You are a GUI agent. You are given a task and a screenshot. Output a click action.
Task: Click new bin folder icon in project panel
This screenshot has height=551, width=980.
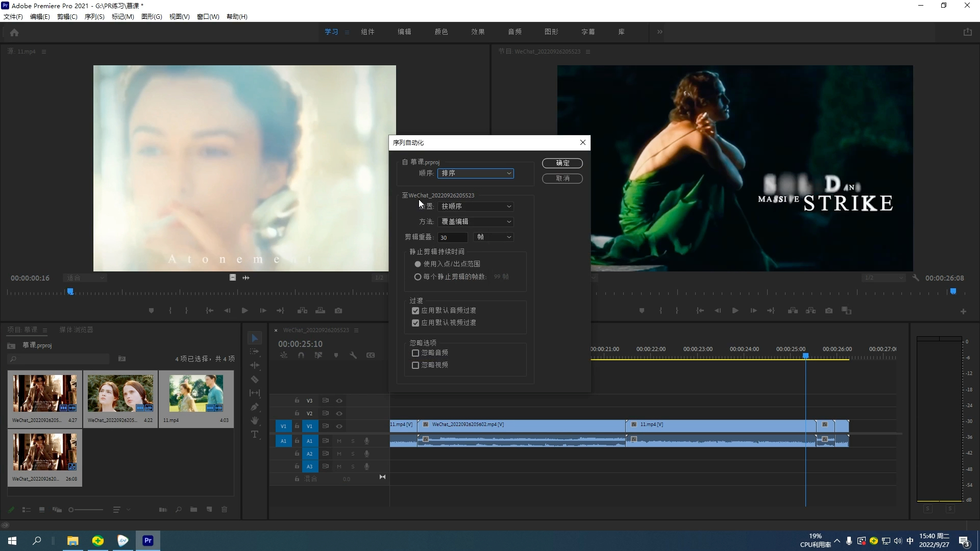coord(193,509)
